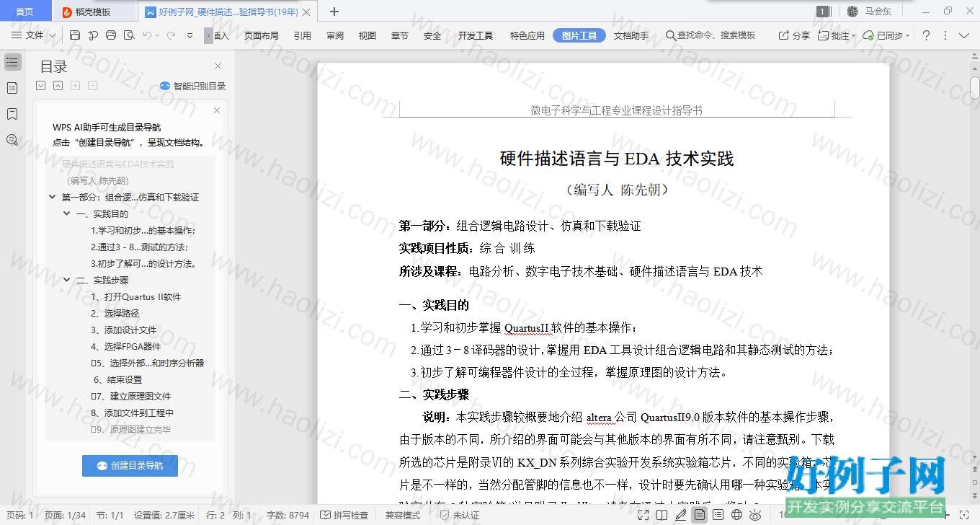This screenshot has height=525, width=980.
Task: Collapse the ribbon with chevron arrow
Action: tap(964, 35)
